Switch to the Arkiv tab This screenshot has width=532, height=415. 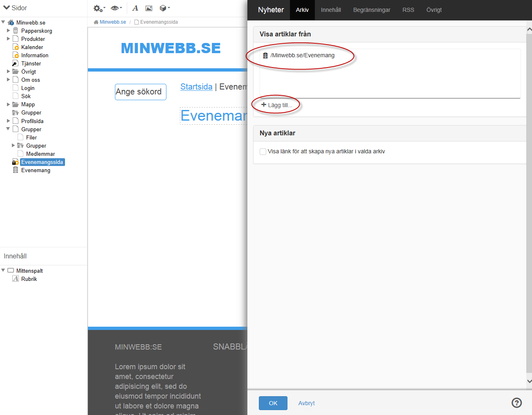(x=302, y=10)
